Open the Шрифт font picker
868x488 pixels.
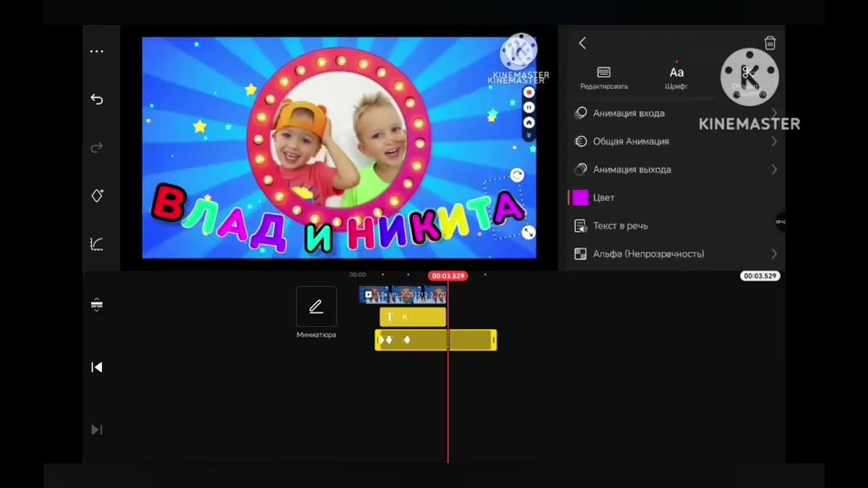[676, 78]
